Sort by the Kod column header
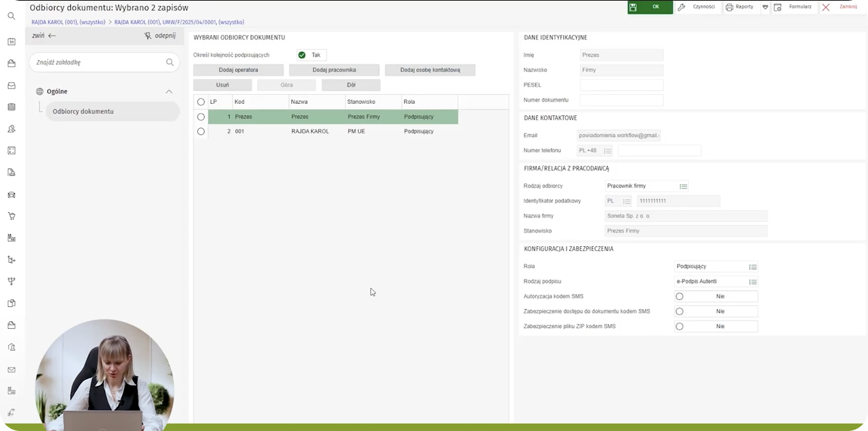This screenshot has height=431, width=868. point(260,102)
